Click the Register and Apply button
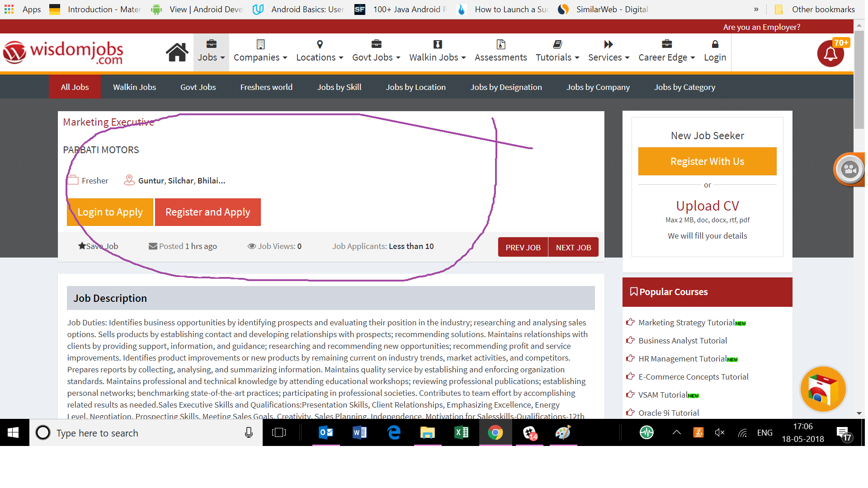 (208, 212)
